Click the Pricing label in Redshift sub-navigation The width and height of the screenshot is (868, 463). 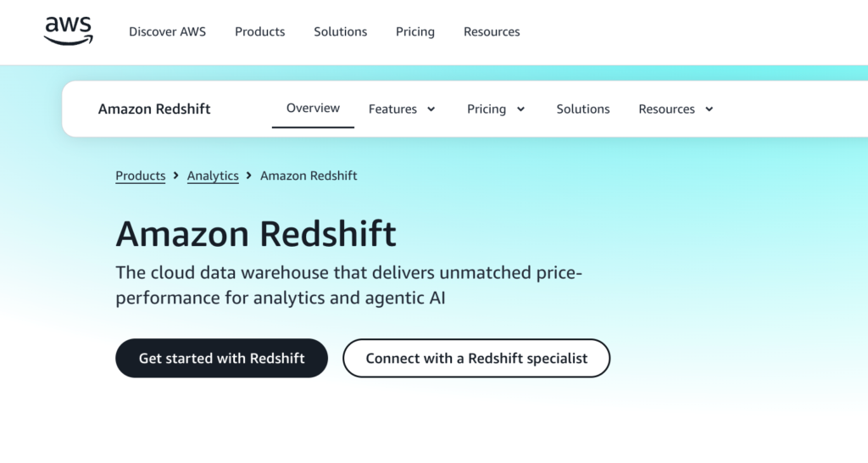click(486, 109)
